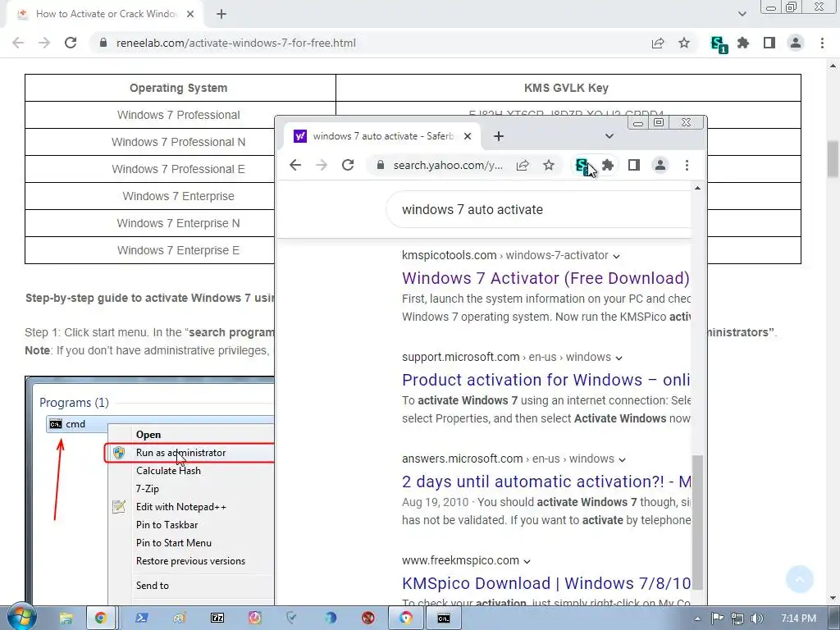Share the reneelab page via share icon
840x630 pixels.
click(x=658, y=43)
